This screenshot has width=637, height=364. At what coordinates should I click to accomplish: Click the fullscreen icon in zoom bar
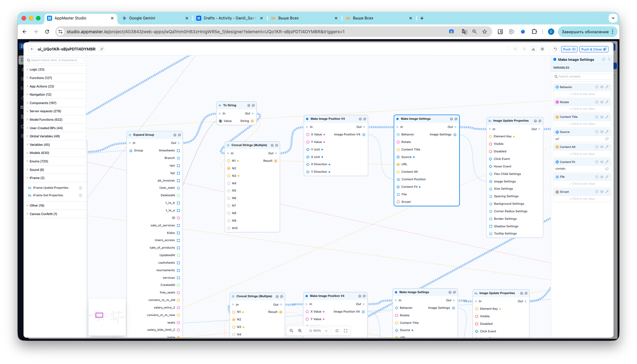pos(345,331)
